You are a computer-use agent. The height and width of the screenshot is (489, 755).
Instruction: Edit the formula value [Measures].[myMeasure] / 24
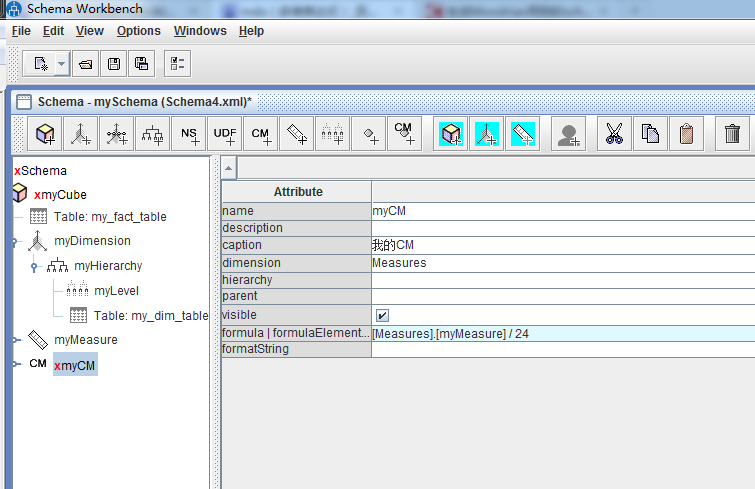click(563, 334)
